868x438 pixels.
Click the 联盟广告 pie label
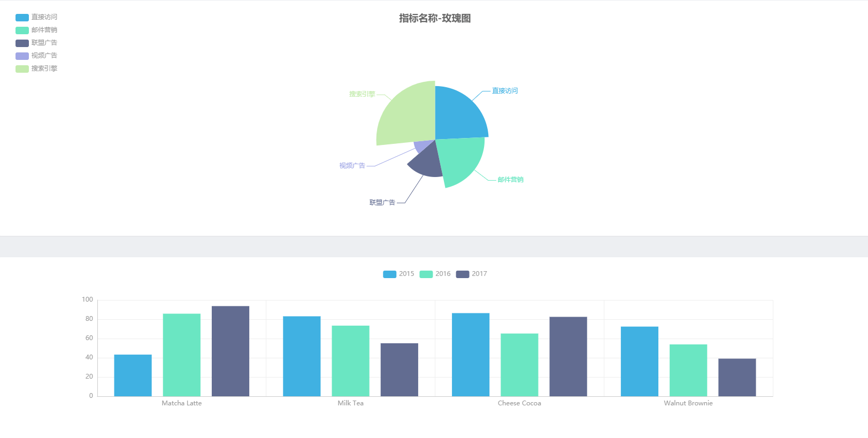382,203
